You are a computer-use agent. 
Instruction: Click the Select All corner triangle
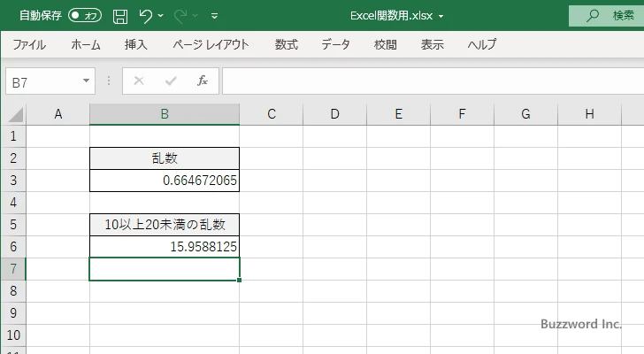pyautogui.click(x=15, y=114)
